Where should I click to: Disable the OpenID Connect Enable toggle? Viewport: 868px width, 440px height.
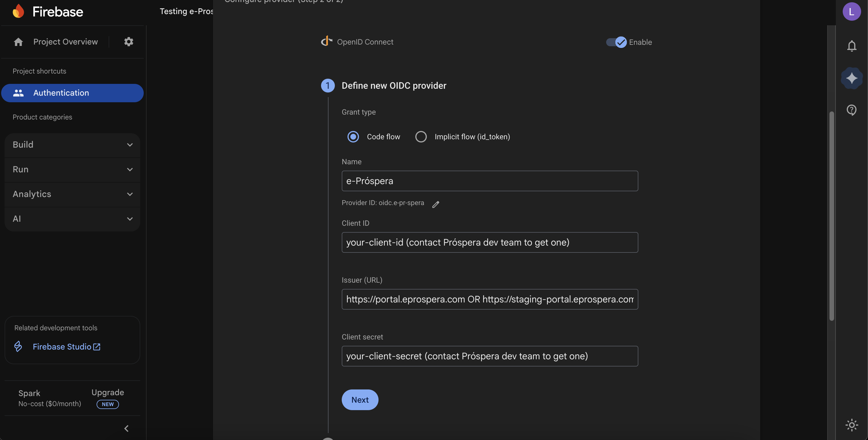pyautogui.click(x=616, y=42)
